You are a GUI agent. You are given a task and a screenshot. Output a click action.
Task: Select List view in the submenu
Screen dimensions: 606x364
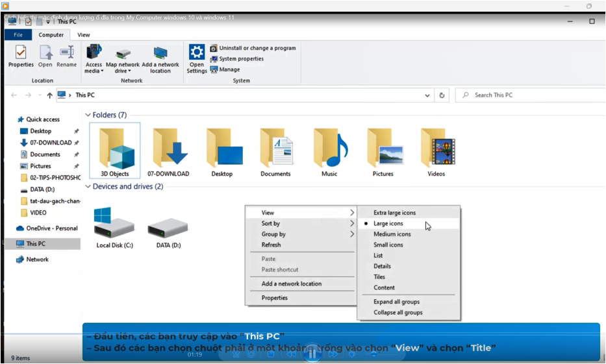(x=409, y=255)
